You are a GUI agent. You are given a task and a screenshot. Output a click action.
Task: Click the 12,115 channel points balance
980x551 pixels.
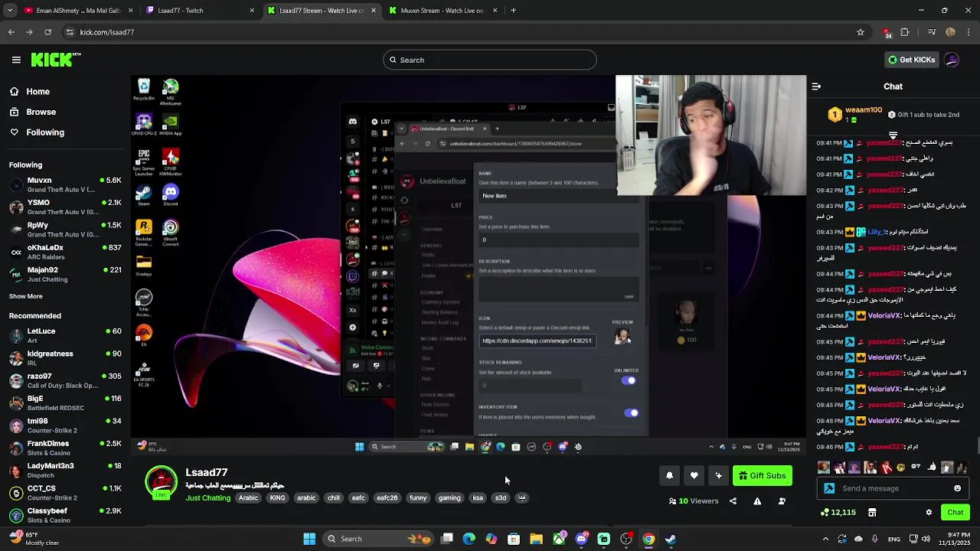pyautogui.click(x=838, y=512)
